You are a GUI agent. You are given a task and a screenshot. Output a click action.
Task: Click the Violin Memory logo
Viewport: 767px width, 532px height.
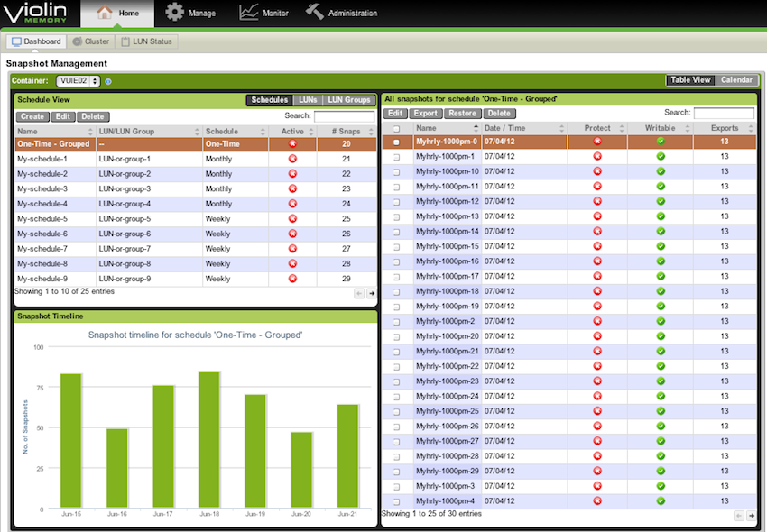click(34, 13)
